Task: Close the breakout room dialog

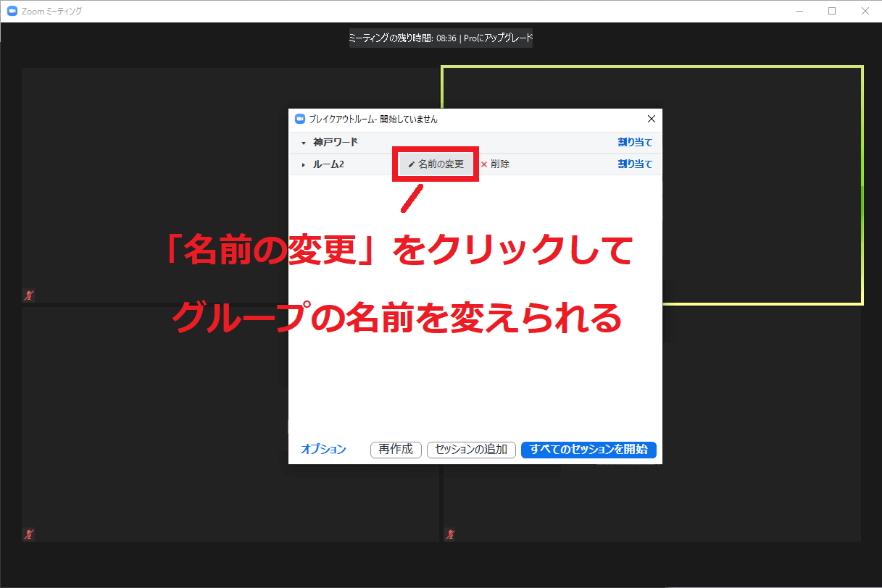Action: pos(651,119)
